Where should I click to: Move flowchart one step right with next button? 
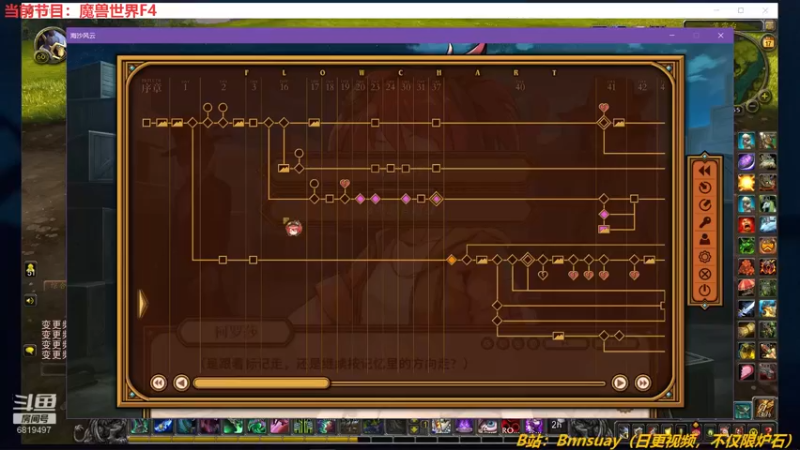620,383
